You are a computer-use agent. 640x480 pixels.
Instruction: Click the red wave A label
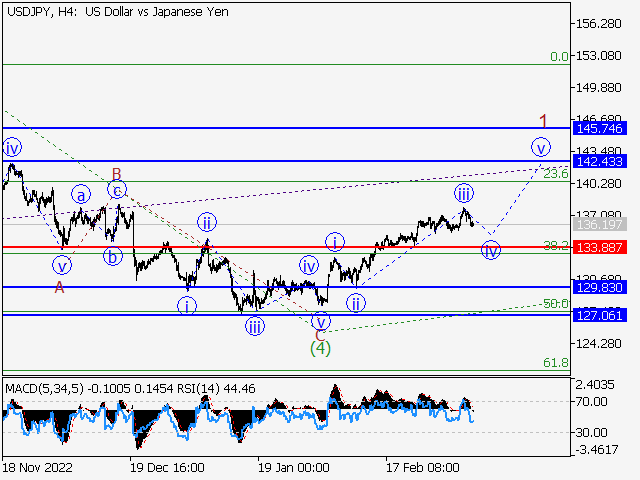click(x=60, y=288)
